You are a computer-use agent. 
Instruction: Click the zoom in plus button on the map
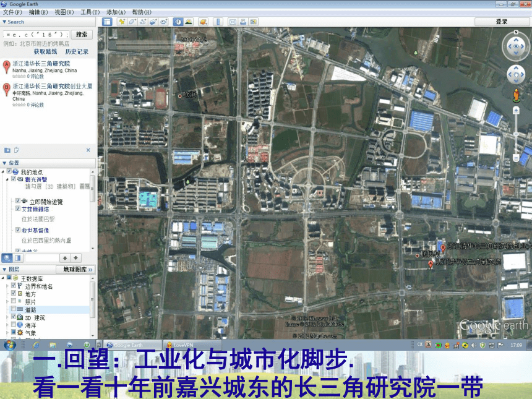click(516, 110)
